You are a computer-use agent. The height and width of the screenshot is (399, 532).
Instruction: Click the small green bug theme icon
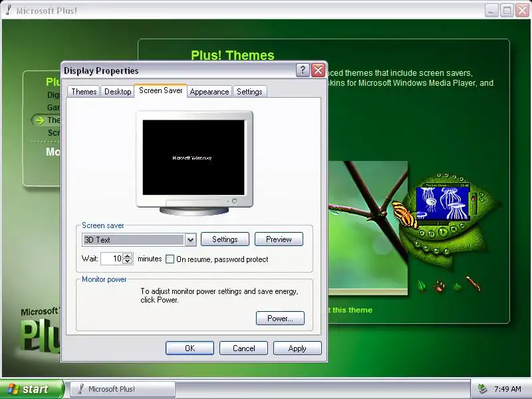coord(457,287)
